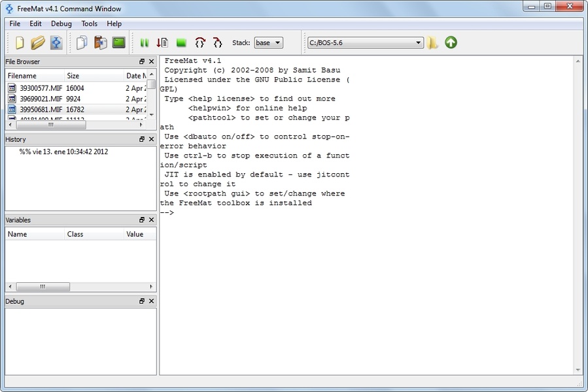Click the icon beside 39699021.MIF
The image size is (588, 392).
[12, 99]
